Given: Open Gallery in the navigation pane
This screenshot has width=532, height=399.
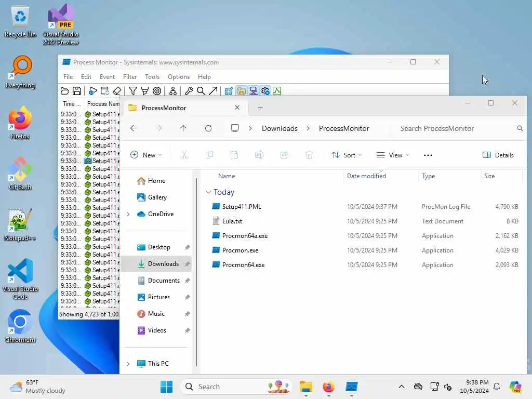Looking at the screenshot, I should point(157,197).
